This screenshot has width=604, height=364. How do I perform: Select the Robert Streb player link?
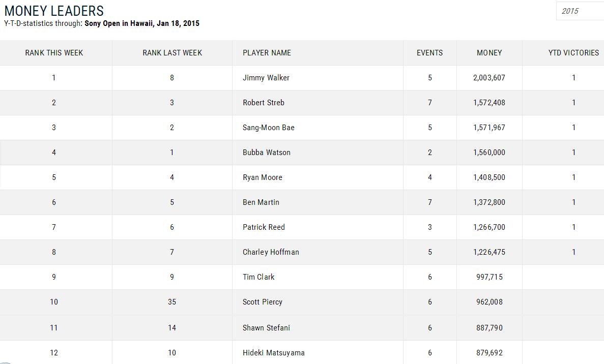[x=264, y=103]
